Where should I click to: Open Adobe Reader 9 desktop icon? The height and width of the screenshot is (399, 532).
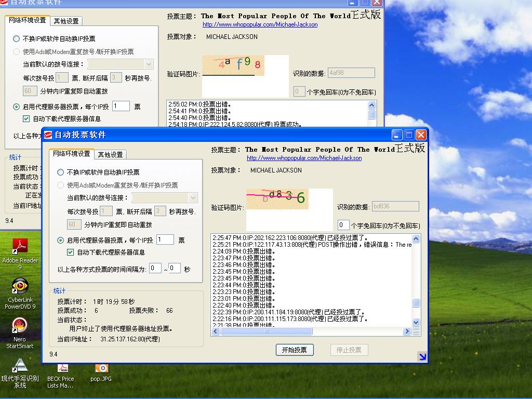(20, 246)
